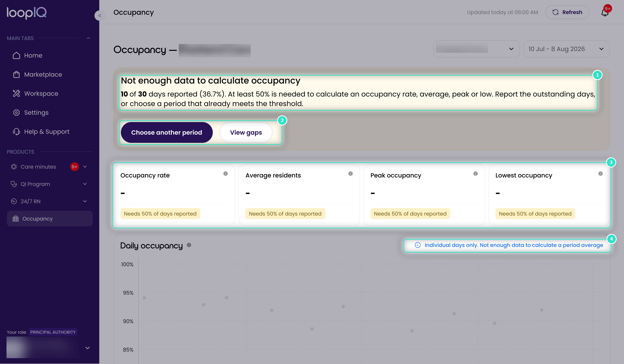Screen dimensions: 624x364
Task: Expand 24/7 RN submenu chevron
Action: tap(85, 201)
